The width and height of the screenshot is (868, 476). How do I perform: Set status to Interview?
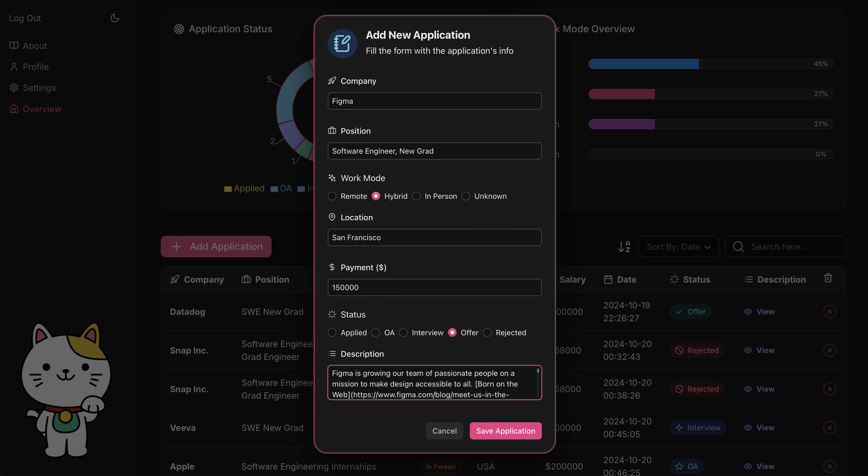403,333
